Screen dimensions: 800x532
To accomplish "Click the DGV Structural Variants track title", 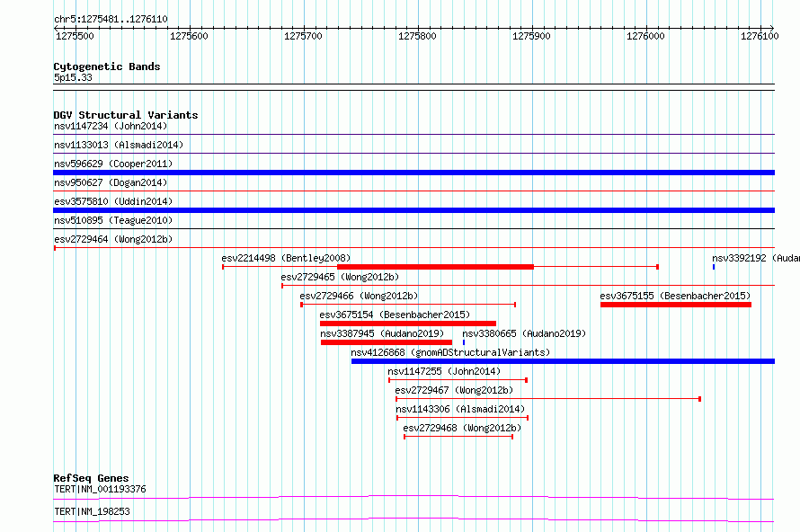I will 126,115.
